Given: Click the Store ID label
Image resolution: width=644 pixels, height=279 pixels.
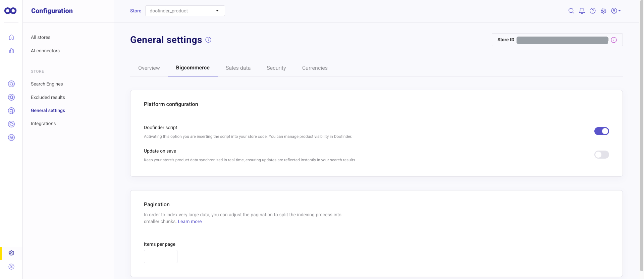Looking at the screenshot, I should pos(506,40).
